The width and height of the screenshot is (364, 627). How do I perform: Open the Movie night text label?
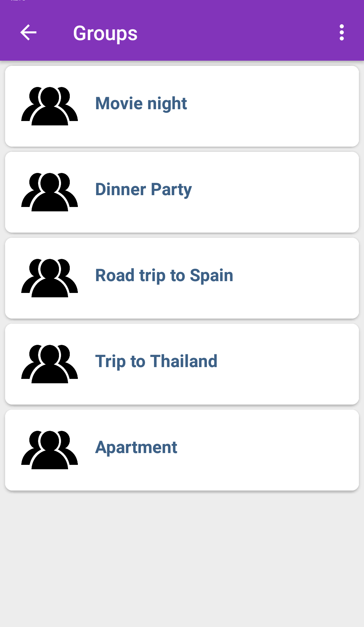(x=141, y=103)
